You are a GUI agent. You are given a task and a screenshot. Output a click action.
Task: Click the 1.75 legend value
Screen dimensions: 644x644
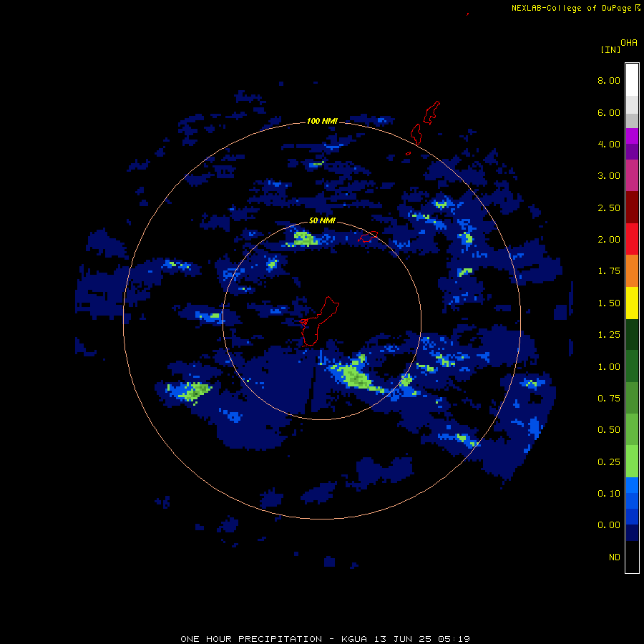609,271
